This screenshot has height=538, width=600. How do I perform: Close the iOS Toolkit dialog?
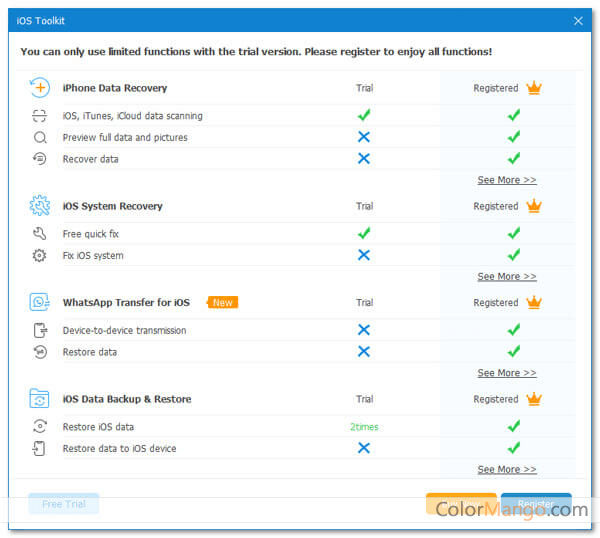click(x=578, y=21)
